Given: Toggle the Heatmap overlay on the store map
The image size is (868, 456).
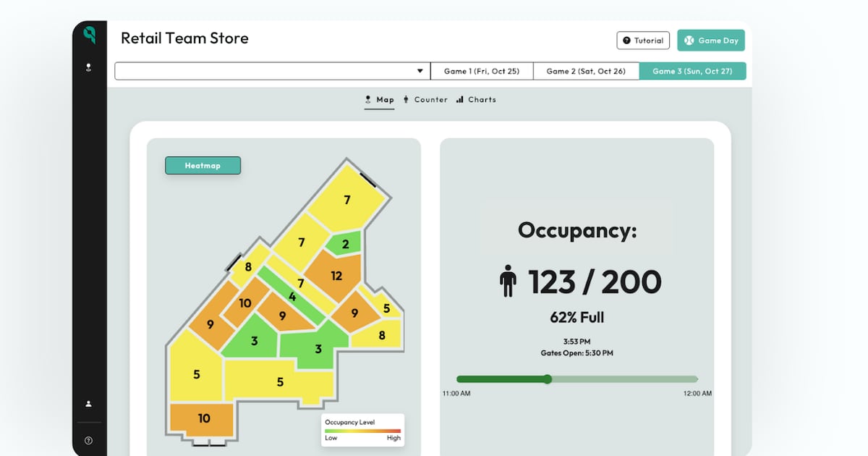Looking at the screenshot, I should point(203,165).
